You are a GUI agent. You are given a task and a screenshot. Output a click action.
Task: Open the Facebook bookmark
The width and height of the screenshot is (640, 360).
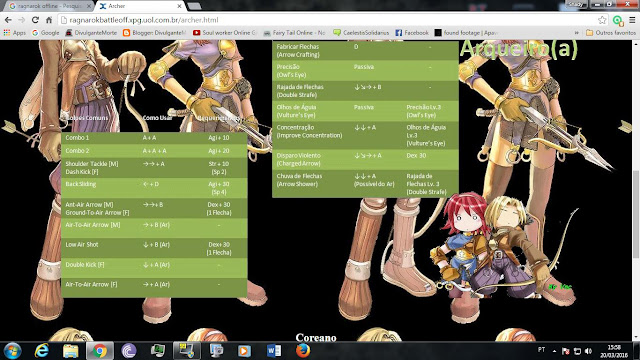(x=412, y=33)
